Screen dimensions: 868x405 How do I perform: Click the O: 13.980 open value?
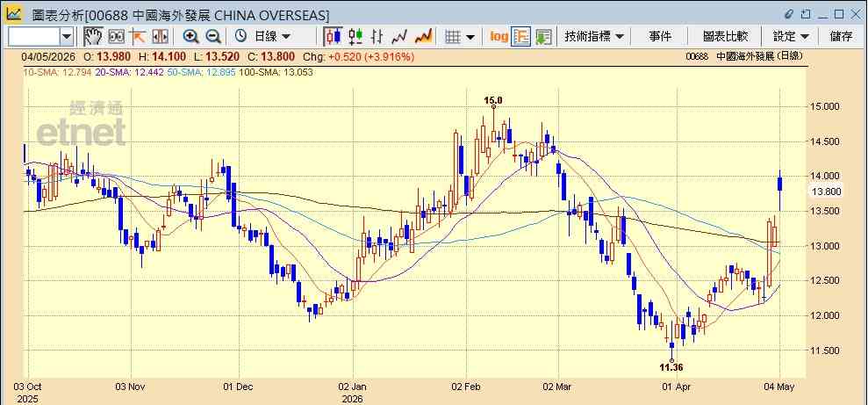click(x=107, y=56)
